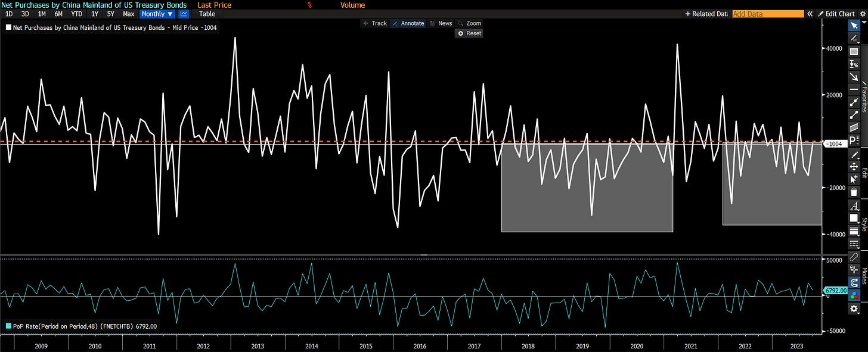Delete annotation with the trash icon
This screenshot has width=868, height=352.
tap(854, 192)
